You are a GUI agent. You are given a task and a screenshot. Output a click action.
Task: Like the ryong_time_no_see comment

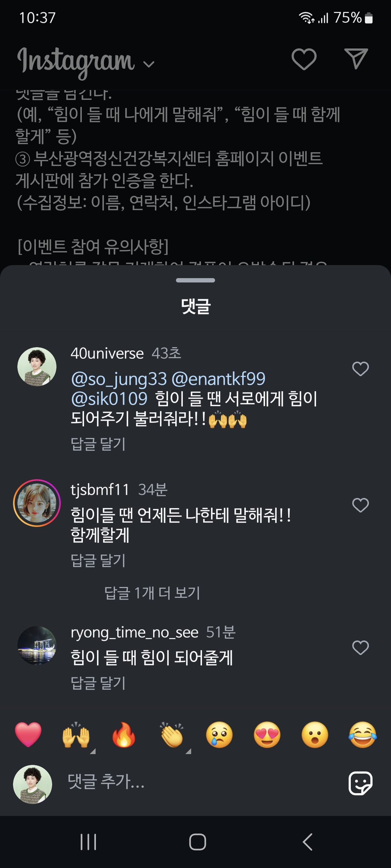pyautogui.click(x=360, y=647)
